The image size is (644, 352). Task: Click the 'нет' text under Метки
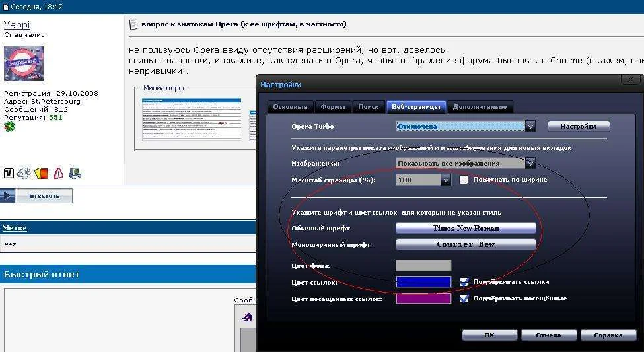click(10, 244)
